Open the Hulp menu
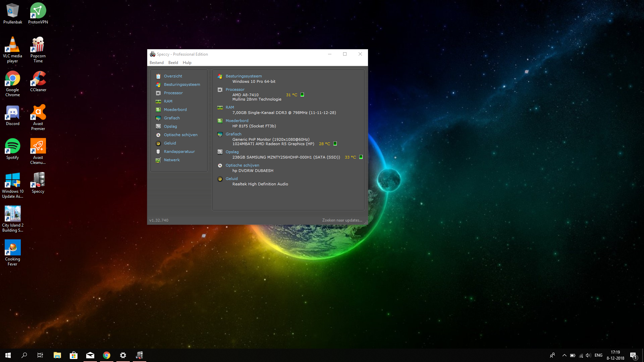 point(187,63)
